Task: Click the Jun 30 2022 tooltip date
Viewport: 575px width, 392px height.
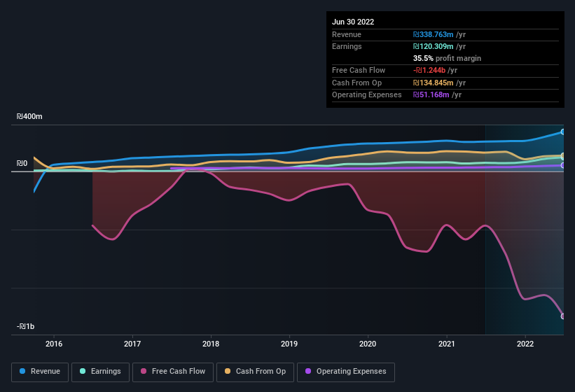Action: [353, 22]
